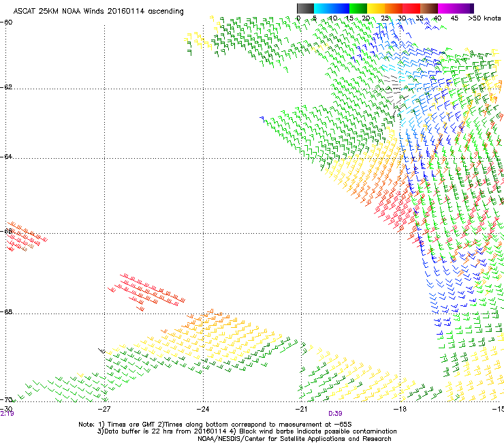Screen dimensions: 504x443
Task: Click the NOAA/NESDIS Center credit line
Action: 294,439
